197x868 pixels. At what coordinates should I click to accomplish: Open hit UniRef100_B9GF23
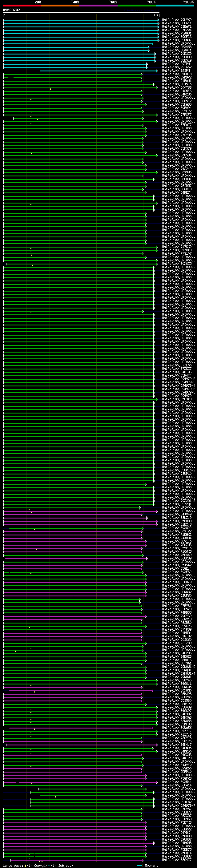point(177,37)
